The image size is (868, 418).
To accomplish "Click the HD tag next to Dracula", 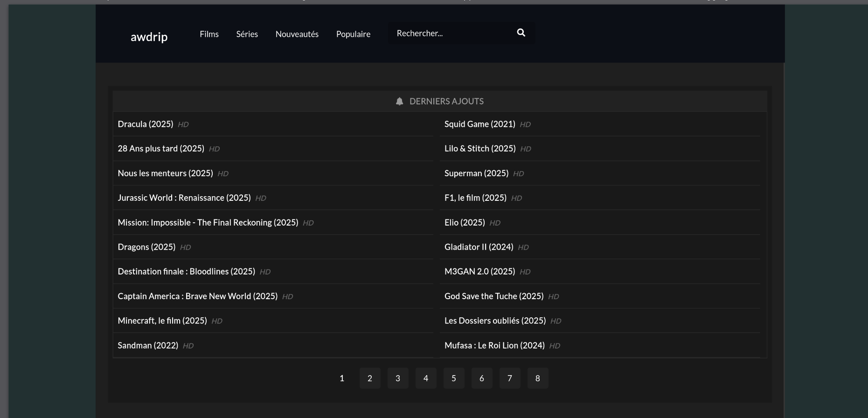I will [x=183, y=124].
